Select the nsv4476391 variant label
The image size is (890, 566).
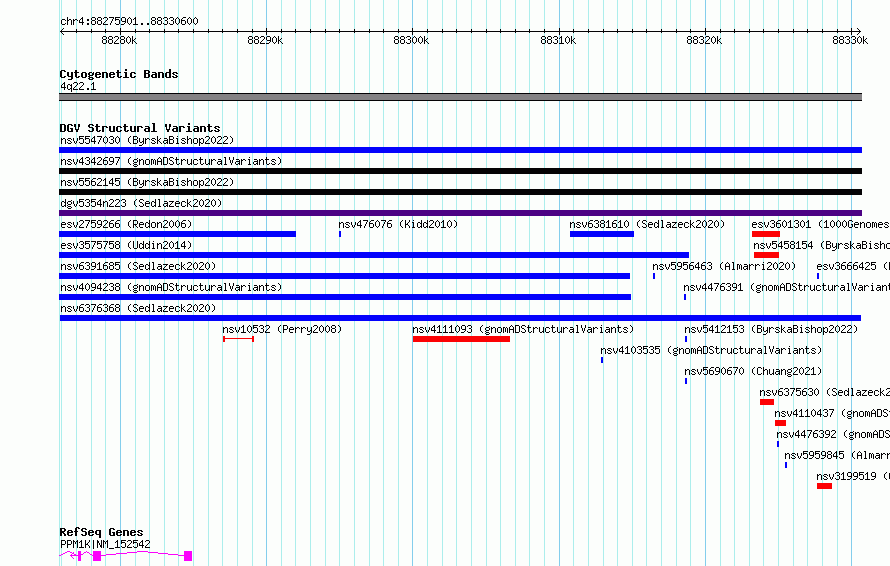click(786, 287)
